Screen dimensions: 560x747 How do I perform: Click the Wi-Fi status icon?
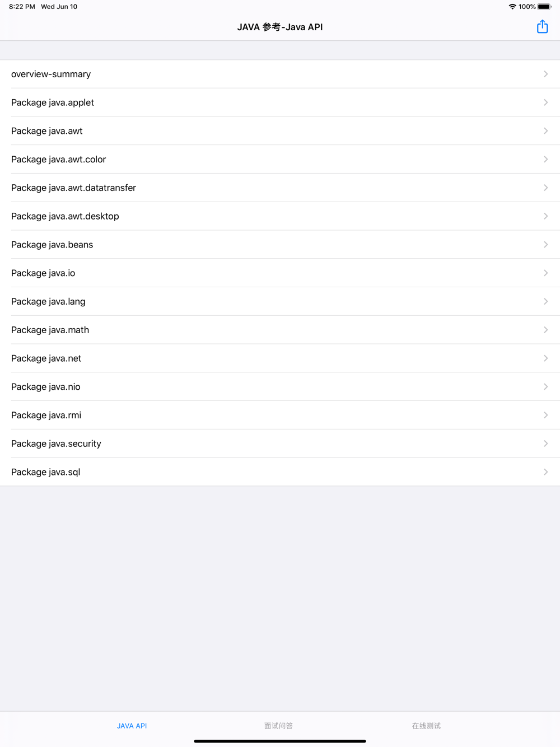tap(512, 7)
